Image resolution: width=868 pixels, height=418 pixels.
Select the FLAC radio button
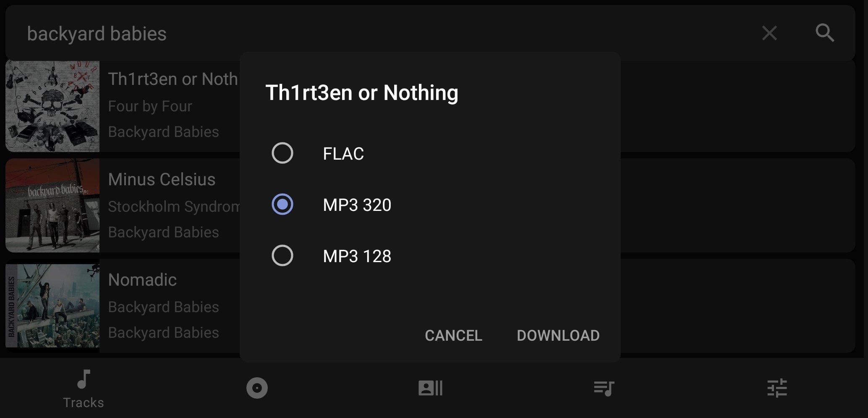(282, 153)
